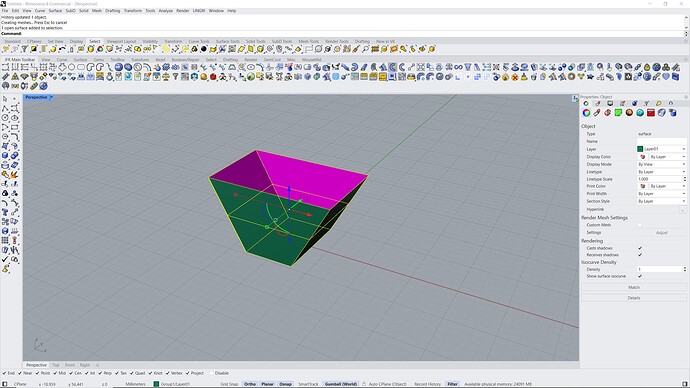Toggle the Quad osnap checkbox
Image resolution: width=690 pixels, height=388 pixels.
click(132, 373)
